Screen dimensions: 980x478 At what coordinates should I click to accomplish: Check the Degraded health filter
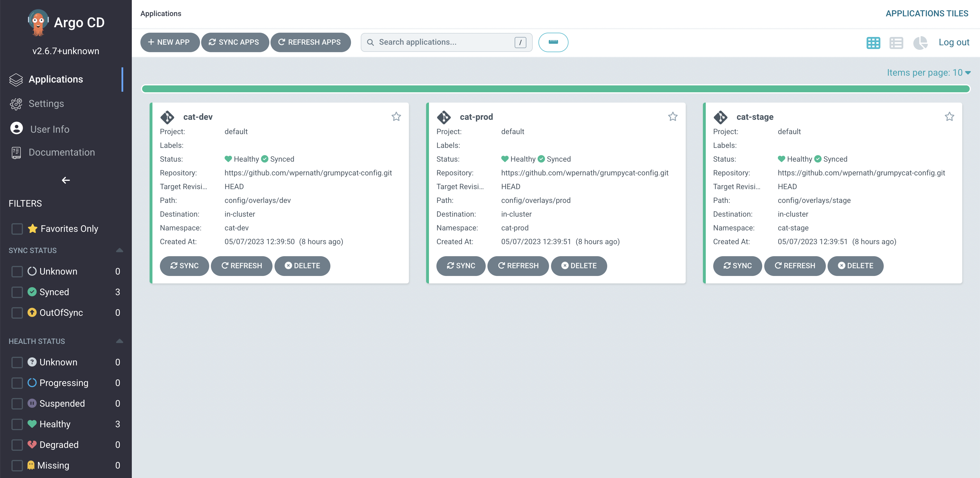point(17,444)
